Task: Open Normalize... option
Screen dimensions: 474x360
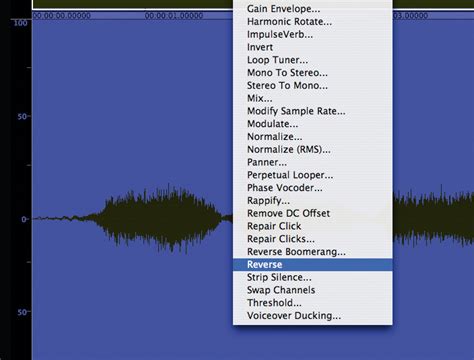Action: pos(312,137)
